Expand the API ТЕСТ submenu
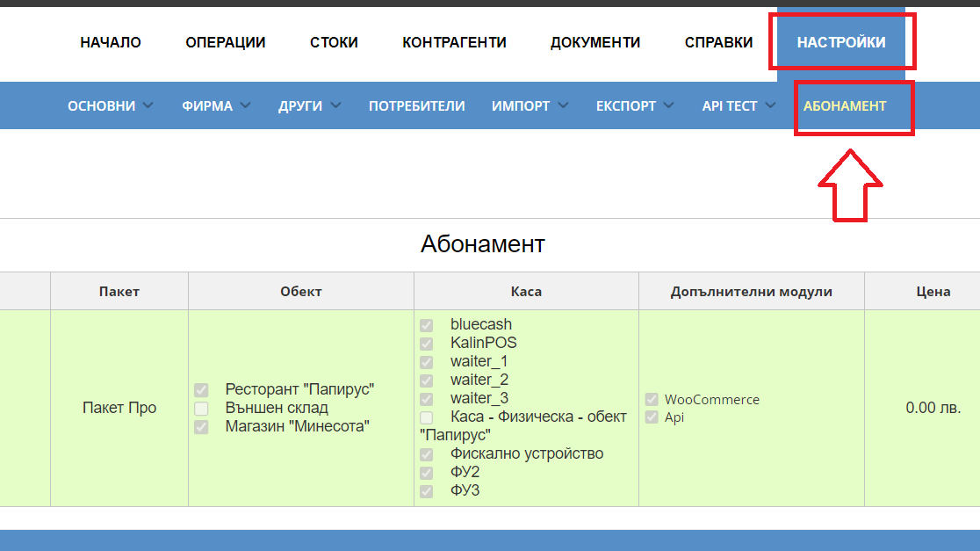The image size is (980, 551). 739,105
